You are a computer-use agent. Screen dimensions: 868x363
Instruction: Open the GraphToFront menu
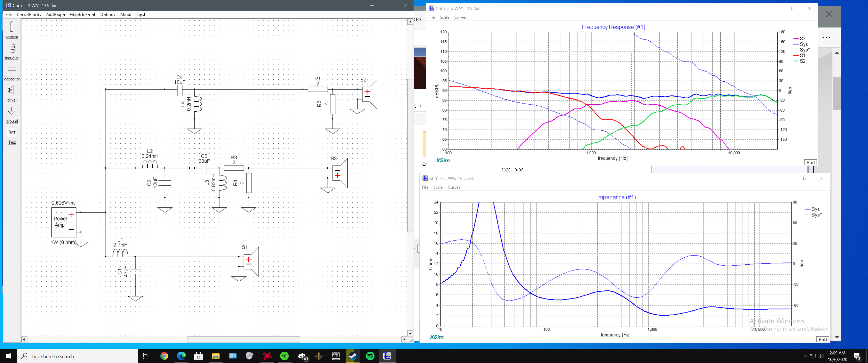(x=83, y=14)
